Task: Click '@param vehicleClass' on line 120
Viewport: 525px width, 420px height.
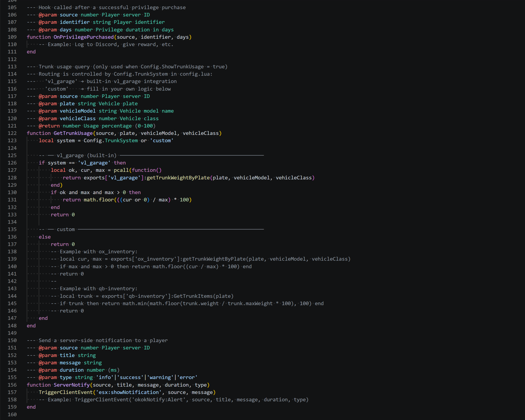Action: [67, 119]
